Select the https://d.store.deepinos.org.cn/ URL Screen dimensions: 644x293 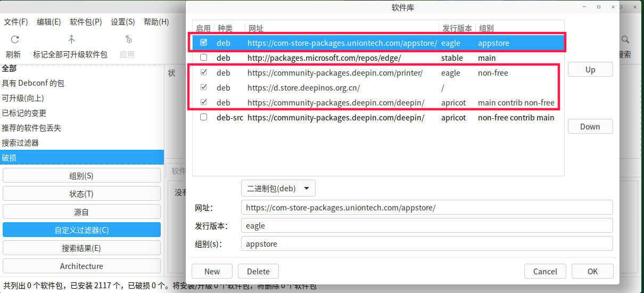[304, 87]
